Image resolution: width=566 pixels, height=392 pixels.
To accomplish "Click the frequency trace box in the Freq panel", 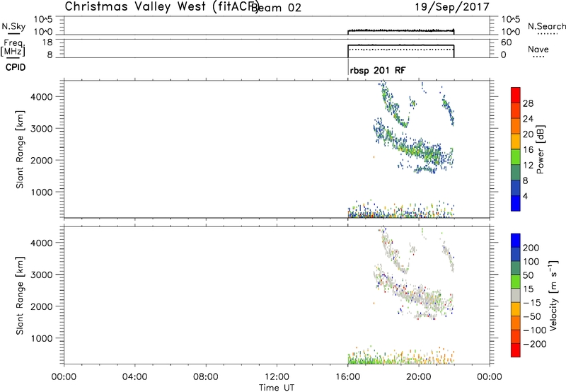I will [x=400, y=51].
